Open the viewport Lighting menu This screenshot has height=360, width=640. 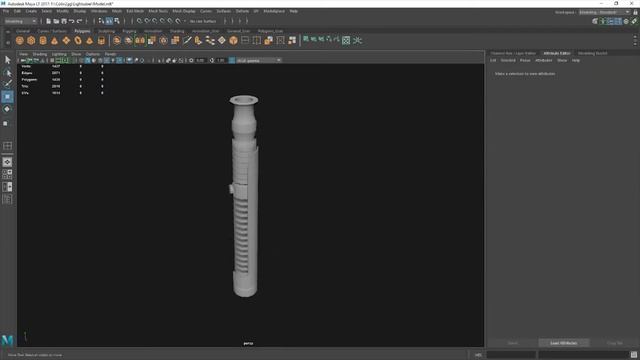coord(59,54)
